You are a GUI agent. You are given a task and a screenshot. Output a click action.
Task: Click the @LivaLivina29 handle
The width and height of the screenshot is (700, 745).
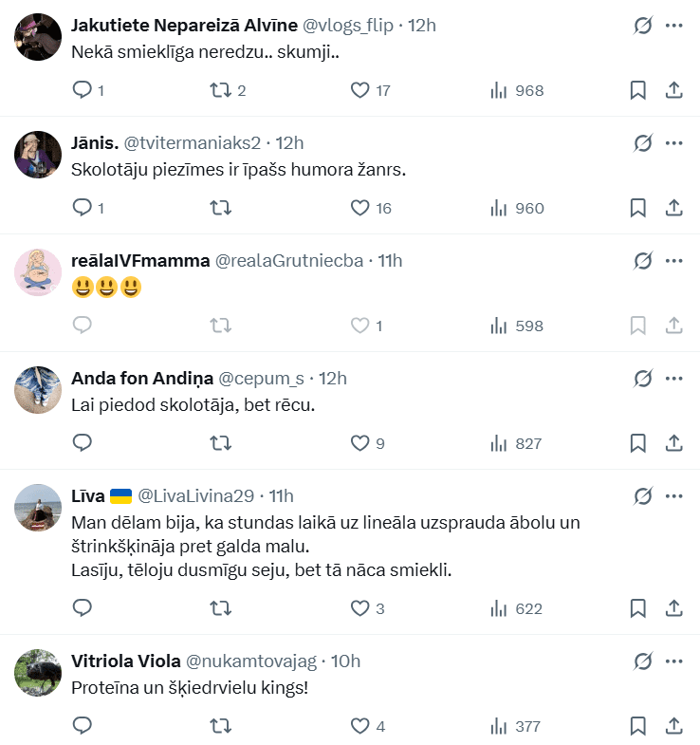(196, 495)
